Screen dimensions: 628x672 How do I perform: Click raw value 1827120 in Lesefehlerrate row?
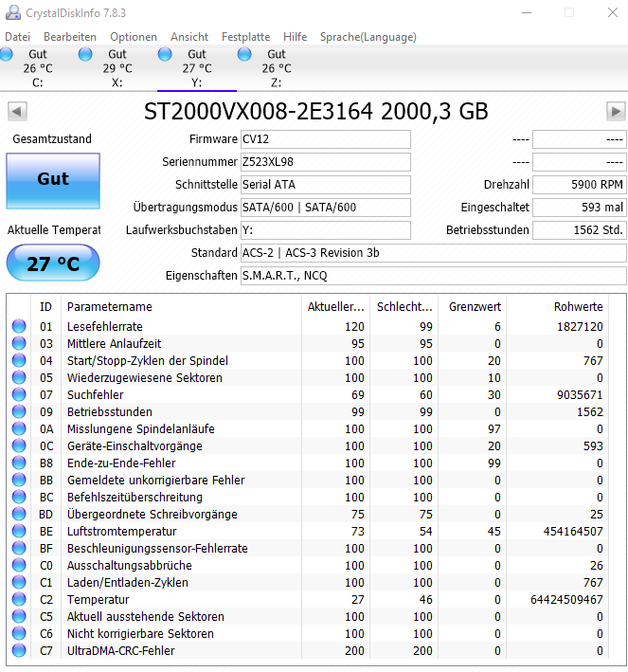pyautogui.click(x=580, y=327)
